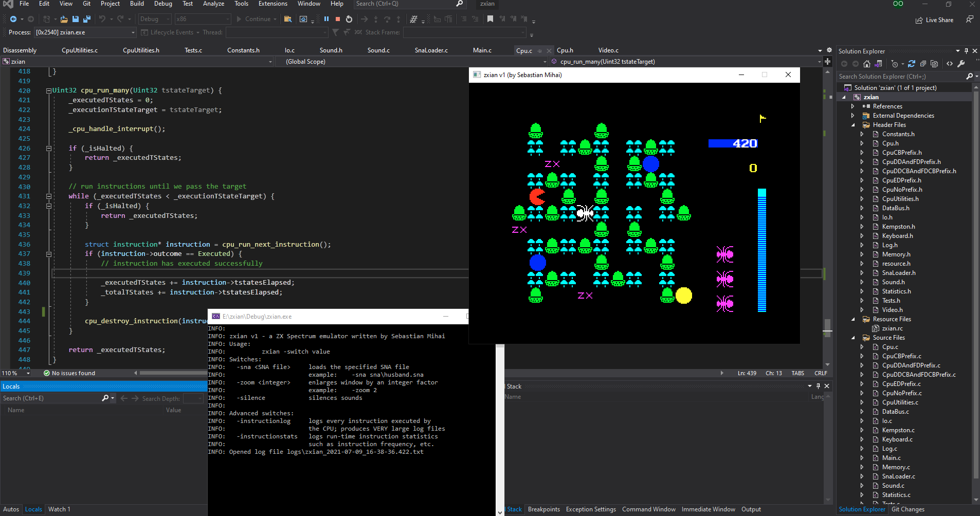Click the Navigate Backward arrow in main toolbar
Viewport: 980px width, 516px height.
[x=13, y=19]
